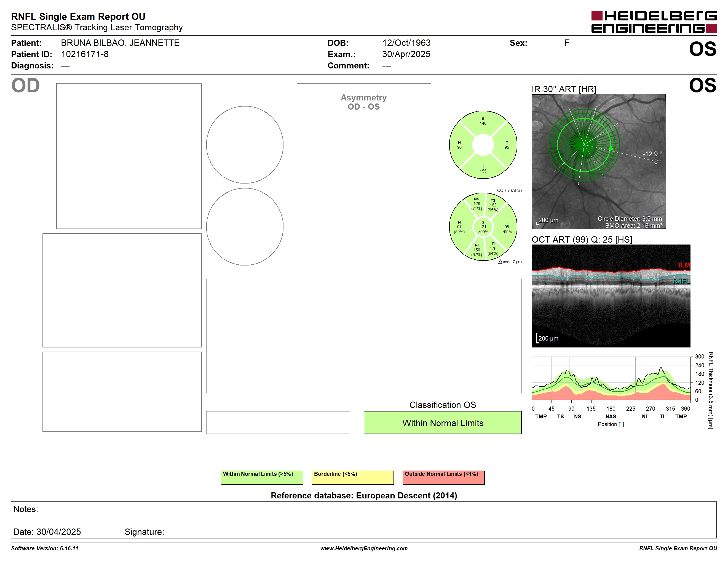Click the gray OD eye label
The height and width of the screenshot is (563, 728).
[x=26, y=85]
